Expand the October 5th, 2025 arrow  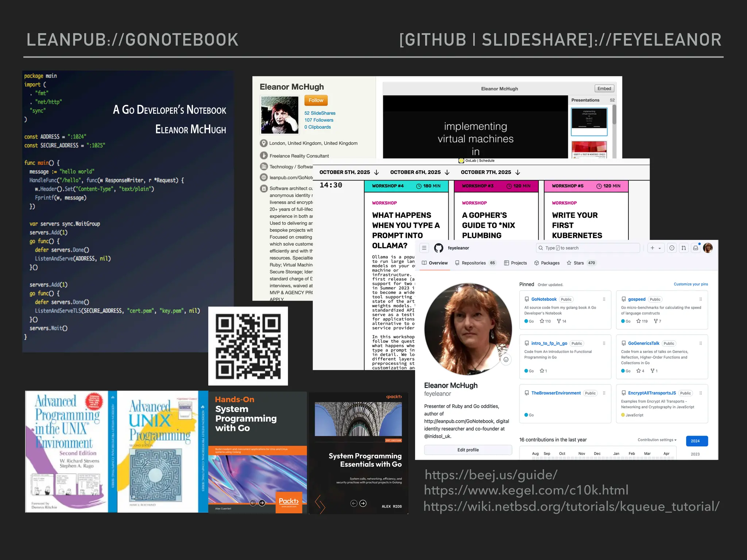(377, 172)
